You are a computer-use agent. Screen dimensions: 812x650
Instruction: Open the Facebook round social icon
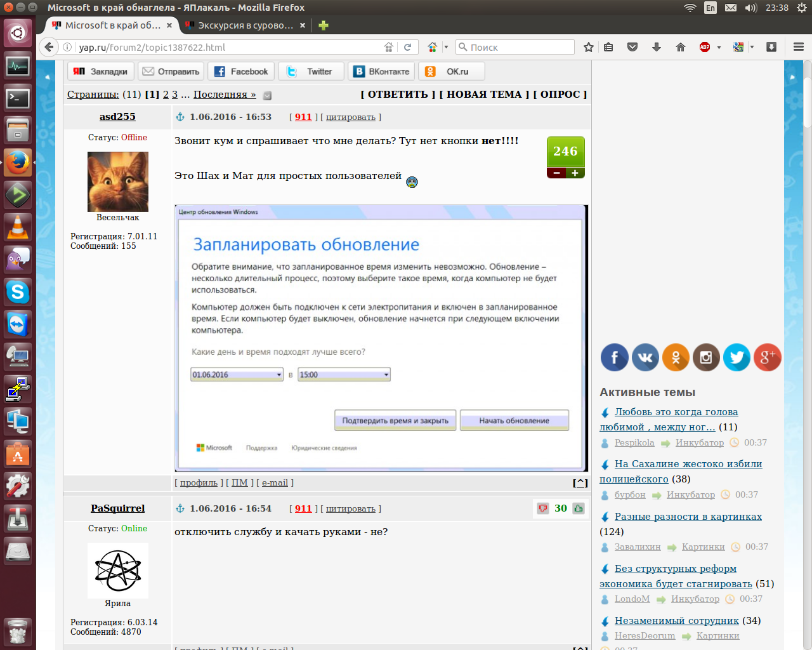(615, 357)
